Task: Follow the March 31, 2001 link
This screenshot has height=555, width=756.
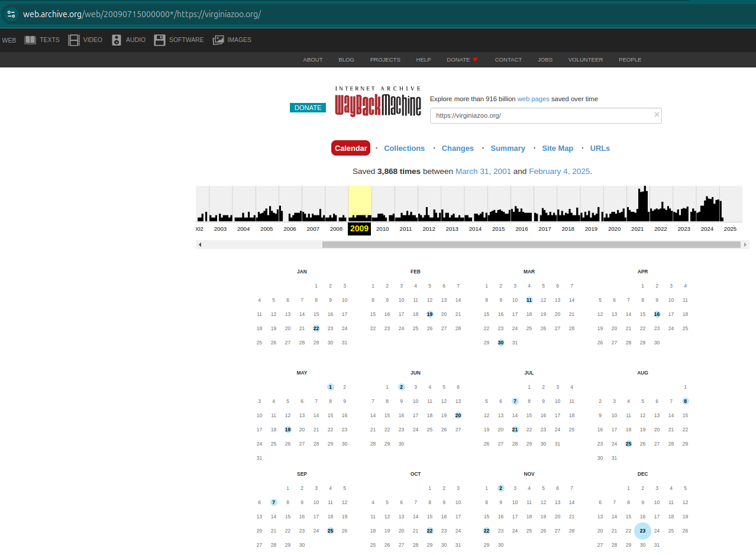Action: (483, 172)
